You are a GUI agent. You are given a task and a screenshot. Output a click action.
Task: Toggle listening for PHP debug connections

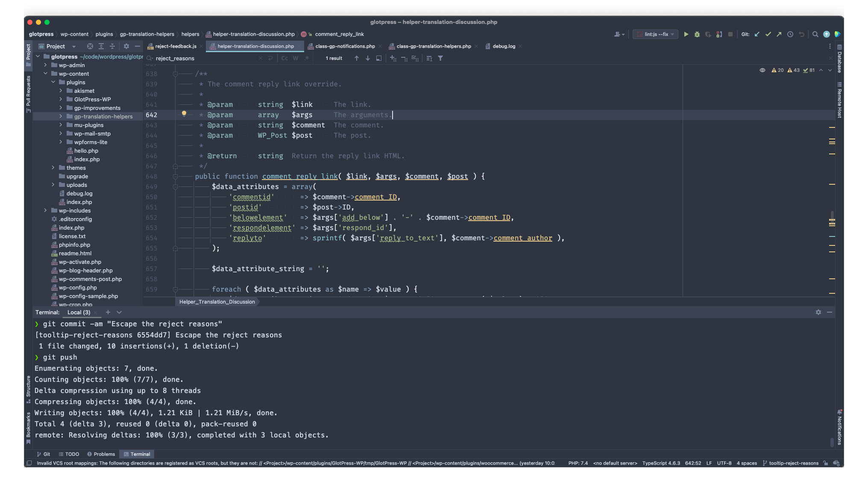click(x=719, y=34)
